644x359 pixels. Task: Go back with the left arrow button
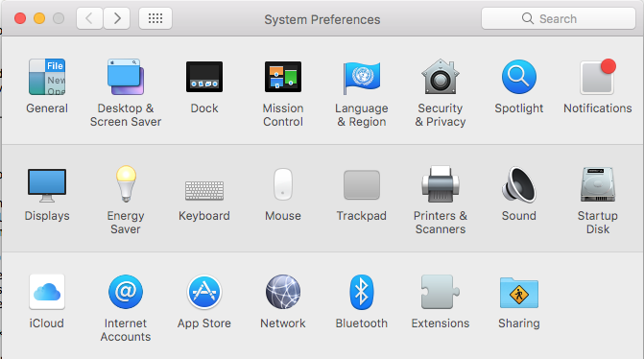(x=89, y=18)
